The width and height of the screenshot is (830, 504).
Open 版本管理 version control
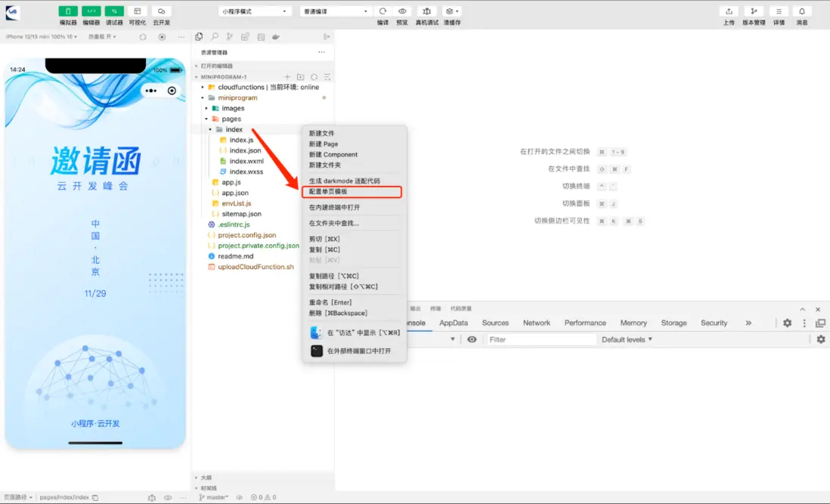pos(754,11)
